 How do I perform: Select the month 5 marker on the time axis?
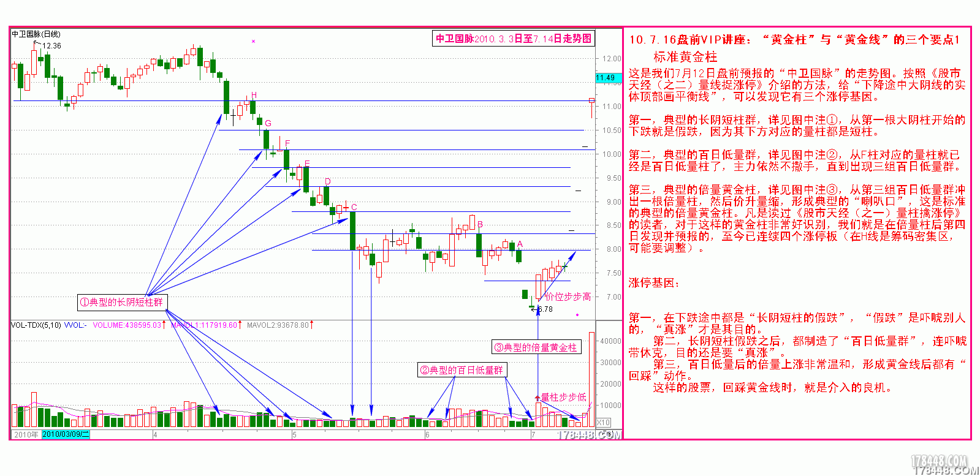click(x=294, y=435)
